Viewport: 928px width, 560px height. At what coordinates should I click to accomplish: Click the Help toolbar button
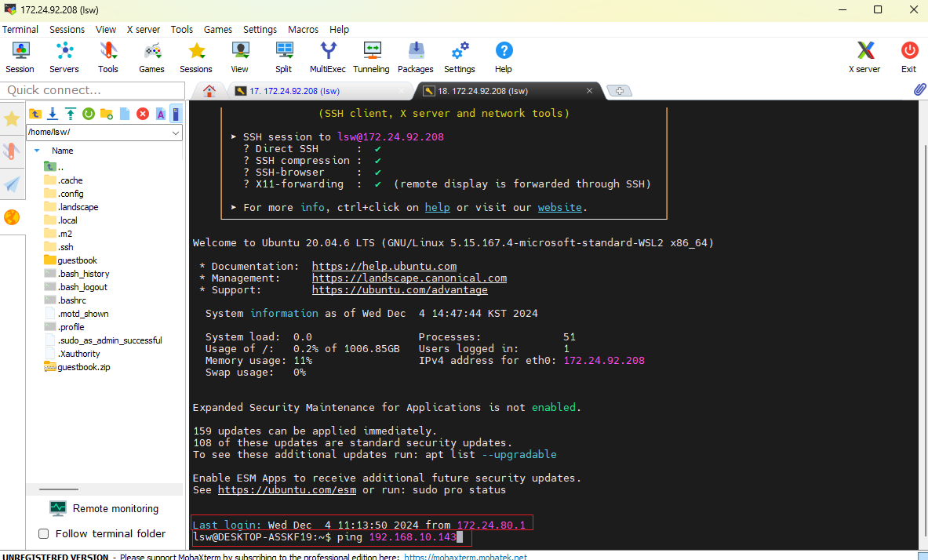tap(504, 57)
